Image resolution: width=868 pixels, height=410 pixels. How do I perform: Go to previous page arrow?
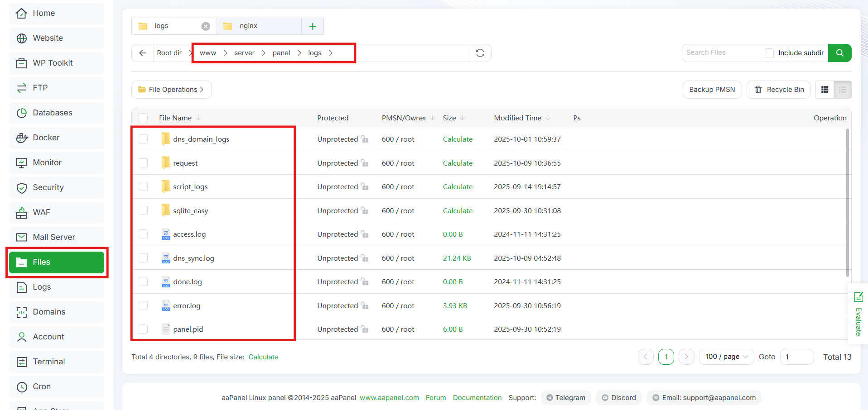click(x=646, y=357)
